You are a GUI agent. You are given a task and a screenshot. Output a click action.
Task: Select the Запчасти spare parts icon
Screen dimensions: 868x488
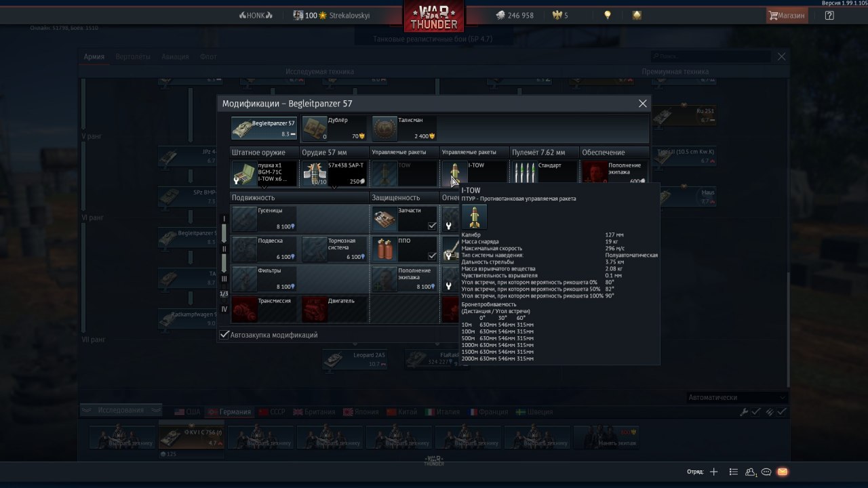384,219
